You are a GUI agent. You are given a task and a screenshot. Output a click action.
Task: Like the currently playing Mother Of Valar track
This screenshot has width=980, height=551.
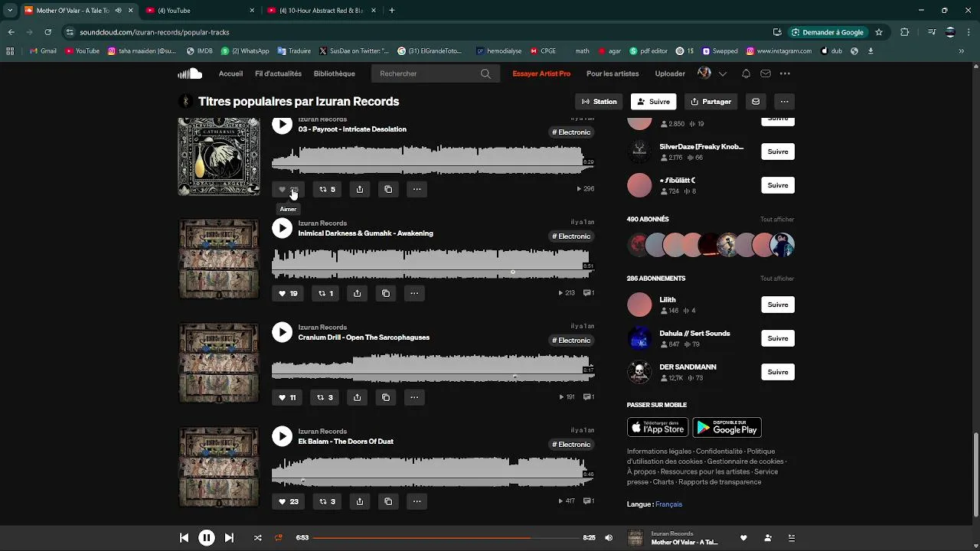[x=743, y=538]
